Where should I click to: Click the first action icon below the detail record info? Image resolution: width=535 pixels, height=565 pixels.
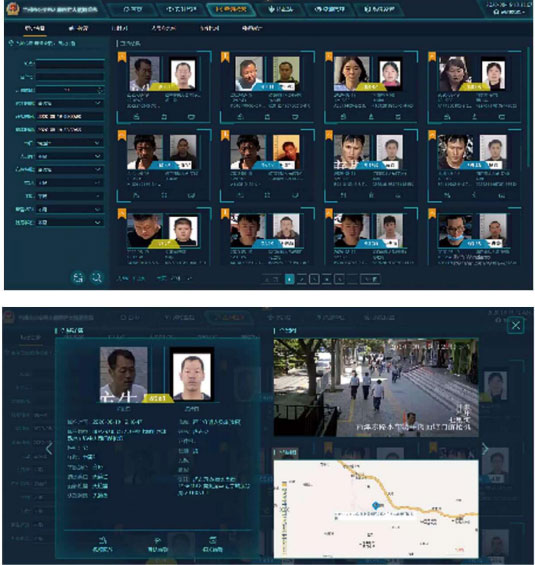click(x=103, y=544)
